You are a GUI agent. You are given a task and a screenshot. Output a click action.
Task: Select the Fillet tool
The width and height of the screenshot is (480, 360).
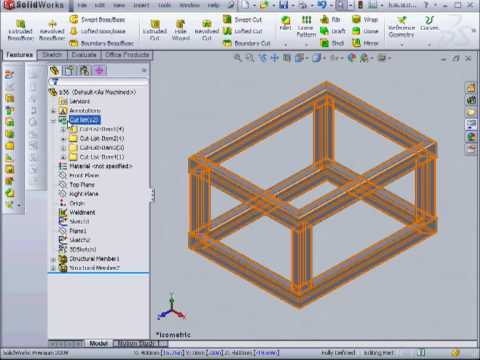[286, 23]
